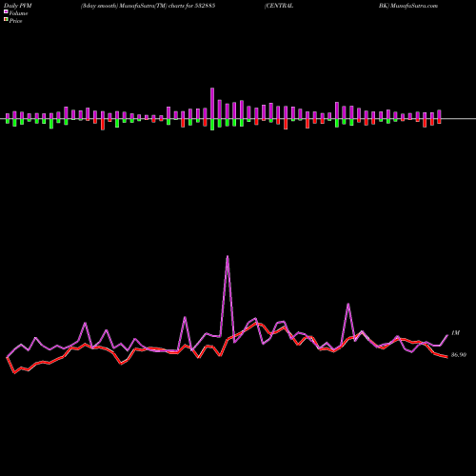Click the 'Daily PVM' title text
476x476 pixels.
18,6
